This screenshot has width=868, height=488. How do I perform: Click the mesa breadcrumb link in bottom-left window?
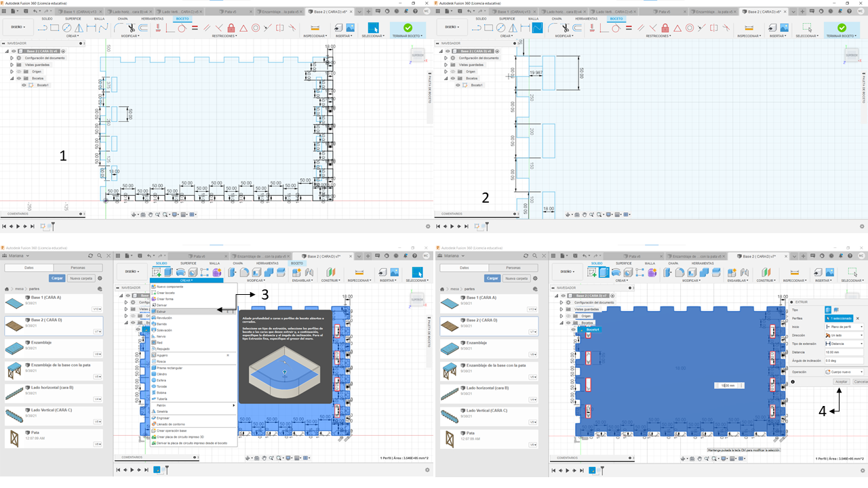pyautogui.click(x=18, y=289)
